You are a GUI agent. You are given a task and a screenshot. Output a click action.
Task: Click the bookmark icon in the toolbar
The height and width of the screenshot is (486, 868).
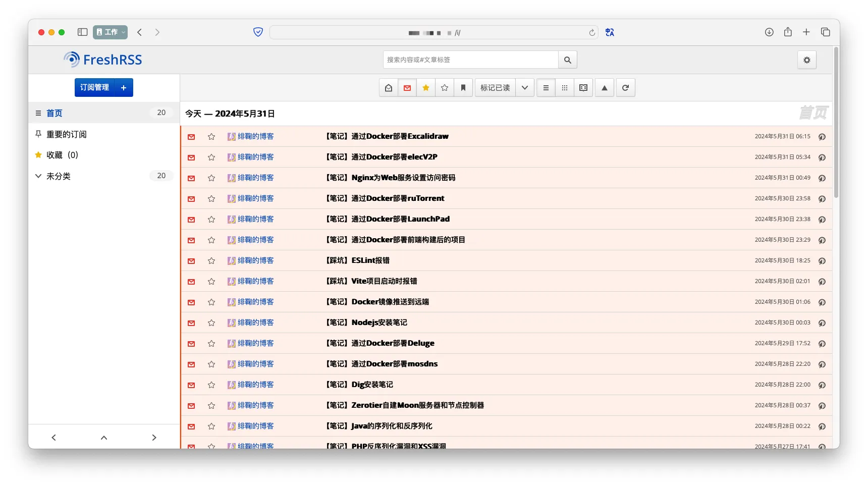(463, 88)
